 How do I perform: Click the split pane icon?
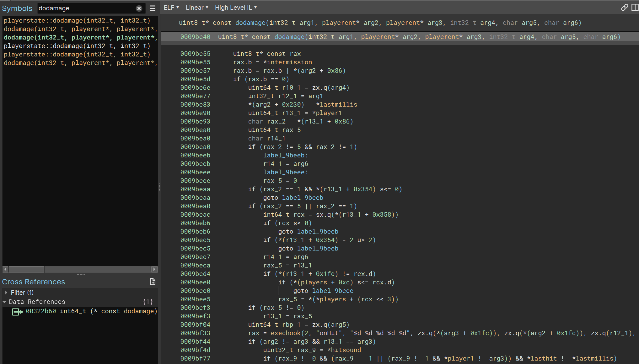click(x=635, y=8)
